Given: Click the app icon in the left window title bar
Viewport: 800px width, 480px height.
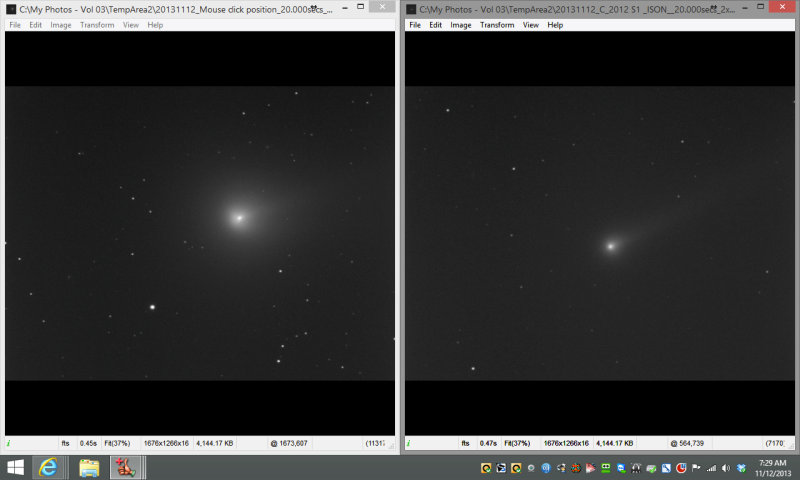Looking at the screenshot, I should [x=11, y=9].
